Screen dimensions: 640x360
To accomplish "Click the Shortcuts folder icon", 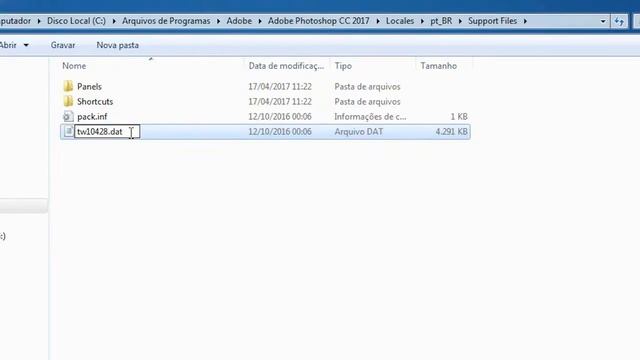I will pos(68,101).
